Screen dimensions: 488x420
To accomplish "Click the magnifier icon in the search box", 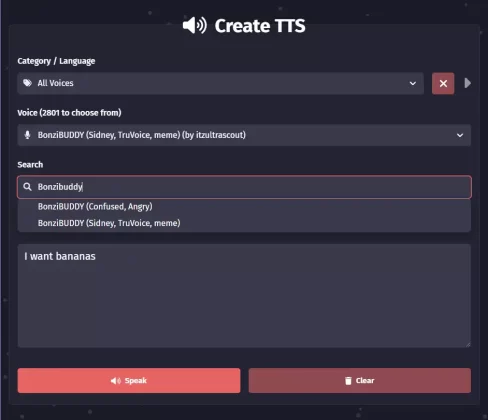I will tap(27, 187).
